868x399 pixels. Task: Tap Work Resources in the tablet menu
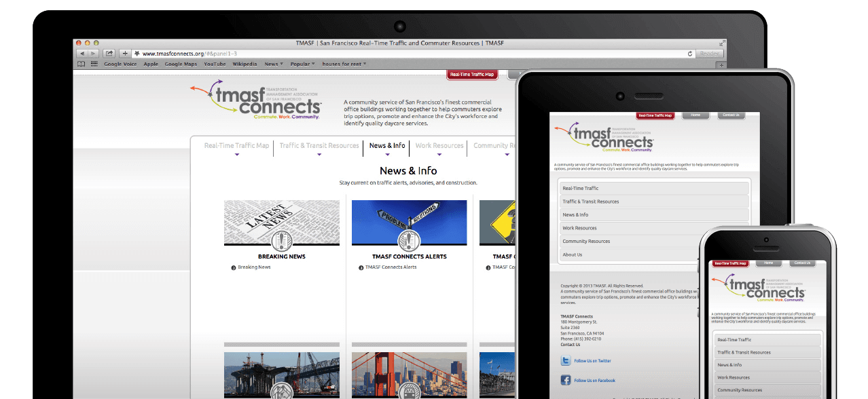[x=654, y=228]
